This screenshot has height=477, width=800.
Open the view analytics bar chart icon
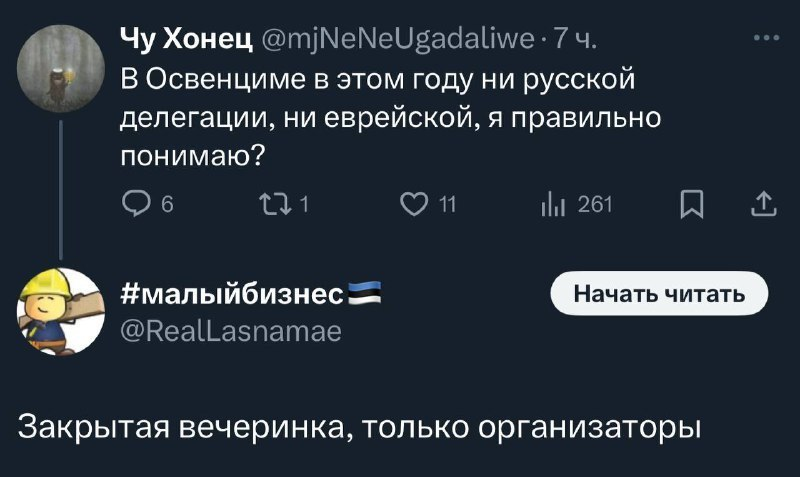551,206
